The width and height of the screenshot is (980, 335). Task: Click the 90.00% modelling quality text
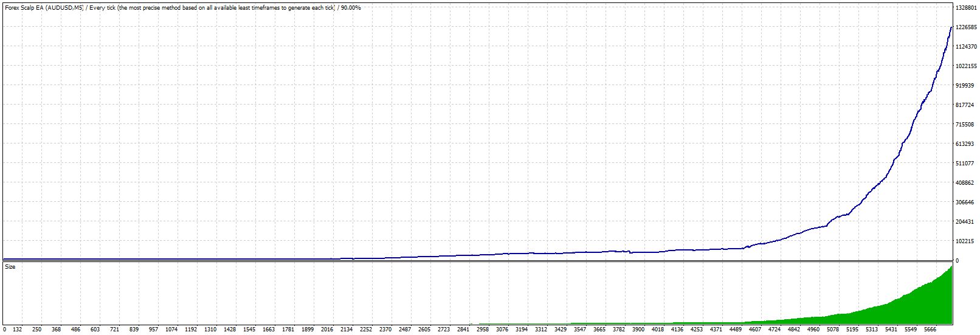(350, 8)
